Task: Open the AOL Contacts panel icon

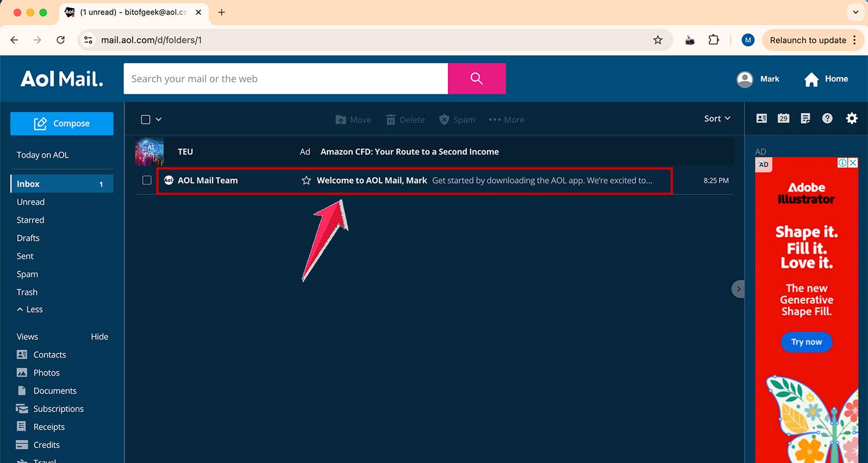Action: pyautogui.click(x=762, y=118)
